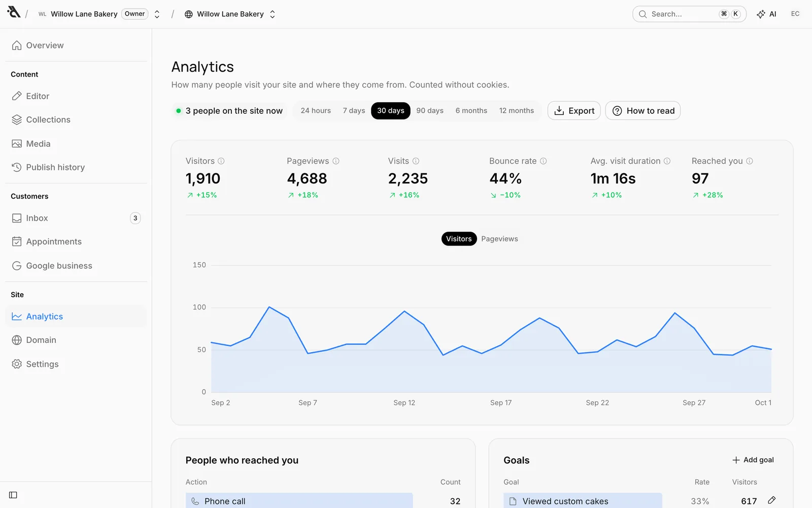Open the EC user avatar menu
812x508 pixels.
[795, 14]
